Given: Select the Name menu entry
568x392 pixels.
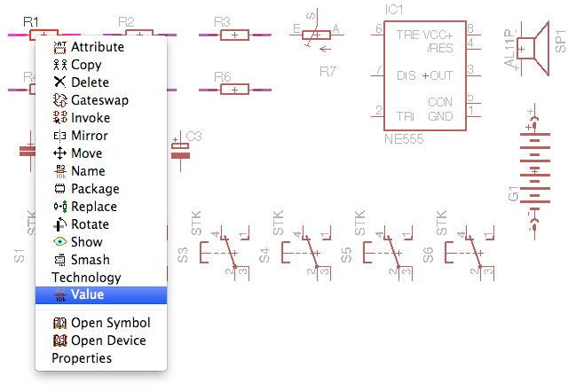Looking at the screenshot, I should [x=88, y=171].
